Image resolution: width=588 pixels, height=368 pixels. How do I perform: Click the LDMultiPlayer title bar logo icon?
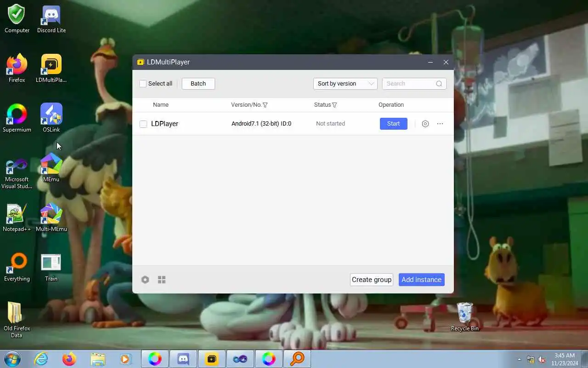pyautogui.click(x=141, y=62)
